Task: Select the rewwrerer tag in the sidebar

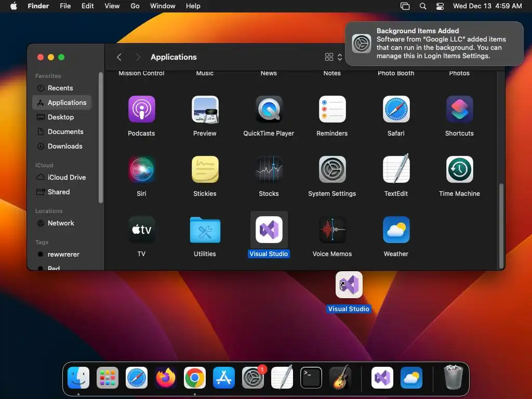Action: (62, 254)
